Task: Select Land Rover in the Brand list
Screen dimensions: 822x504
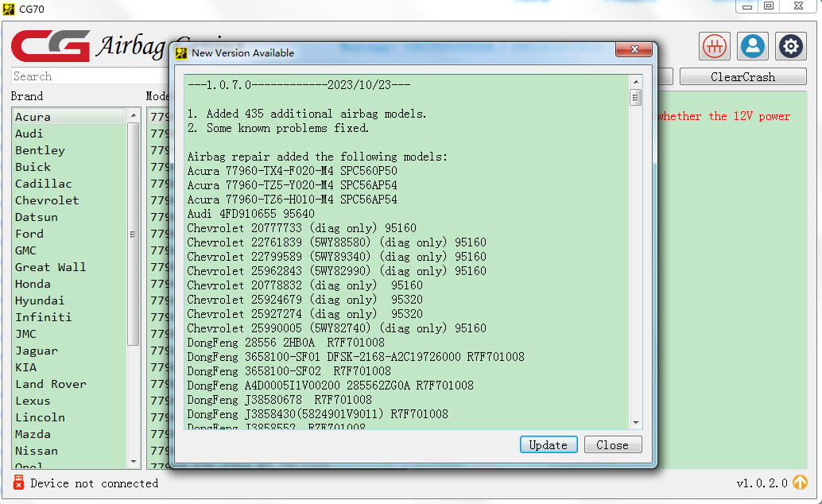Action: (x=69, y=385)
